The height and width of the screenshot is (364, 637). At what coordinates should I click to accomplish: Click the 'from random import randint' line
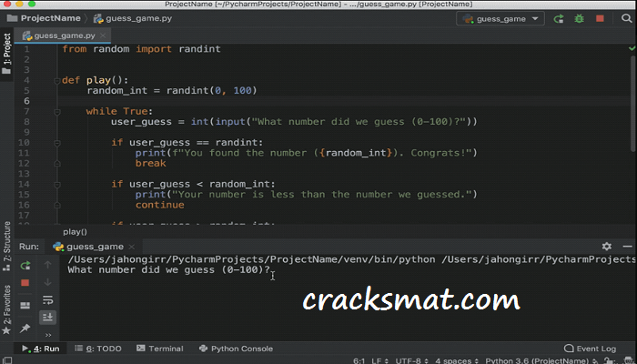tap(141, 49)
